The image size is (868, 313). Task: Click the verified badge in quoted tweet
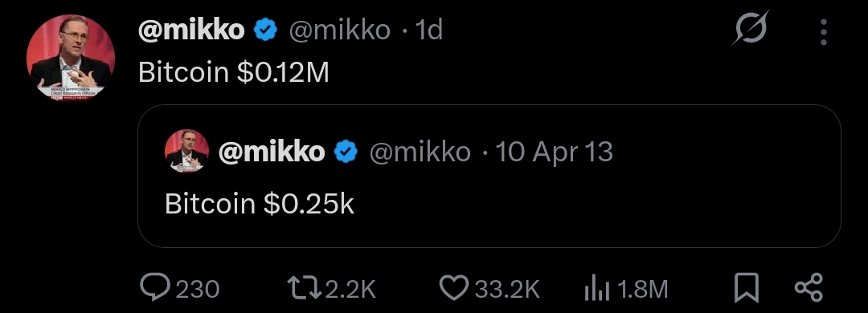point(346,152)
